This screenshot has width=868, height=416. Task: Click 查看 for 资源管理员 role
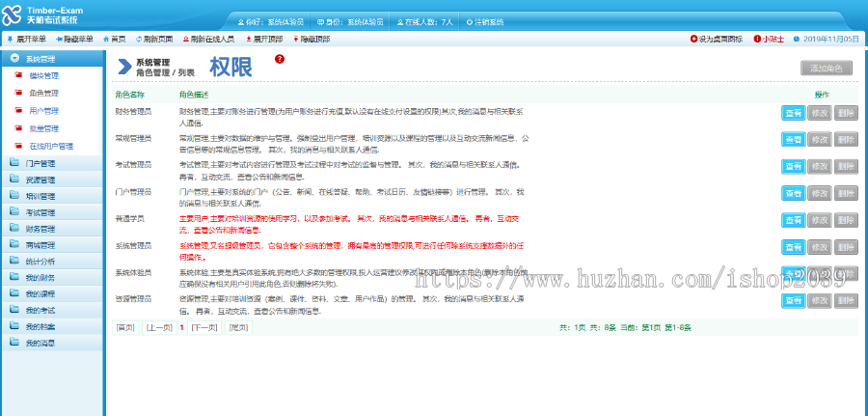point(794,300)
